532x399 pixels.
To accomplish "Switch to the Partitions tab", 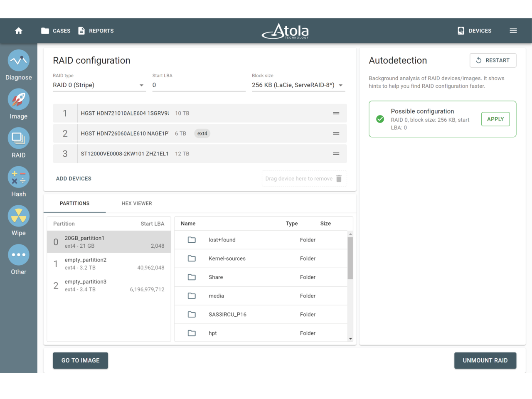I will pyautogui.click(x=74, y=203).
